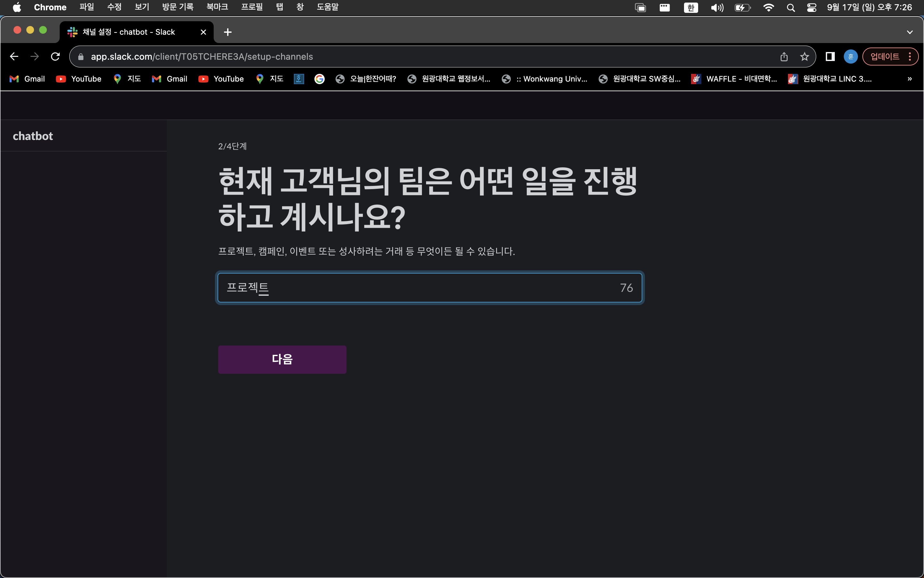
Task: Open the 탭 menu
Action: pyautogui.click(x=279, y=7)
